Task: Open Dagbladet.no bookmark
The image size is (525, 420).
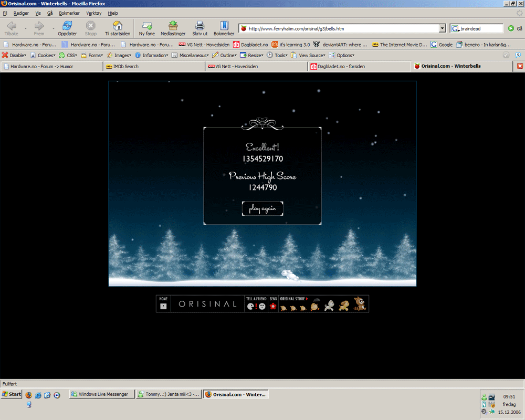Action: pos(250,45)
